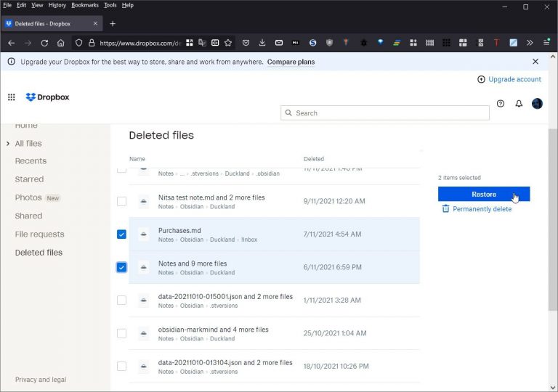Open Dropbox notifications bell
Image resolution: width=558 pixels, height=392 pixels.
point(519,104)
